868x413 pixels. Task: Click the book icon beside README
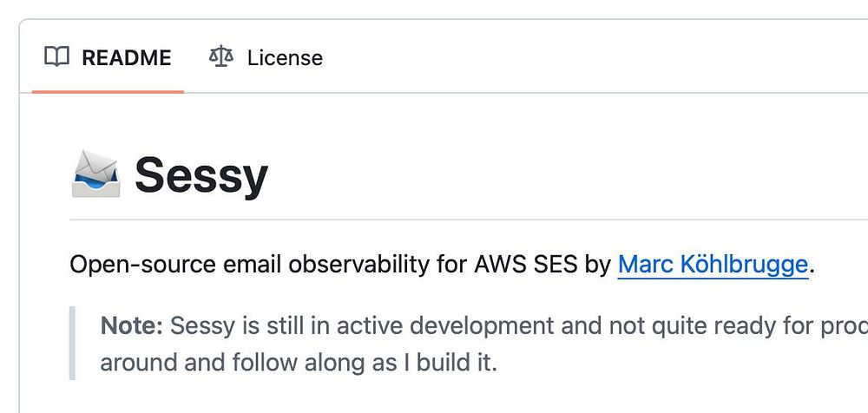point(57,57)
